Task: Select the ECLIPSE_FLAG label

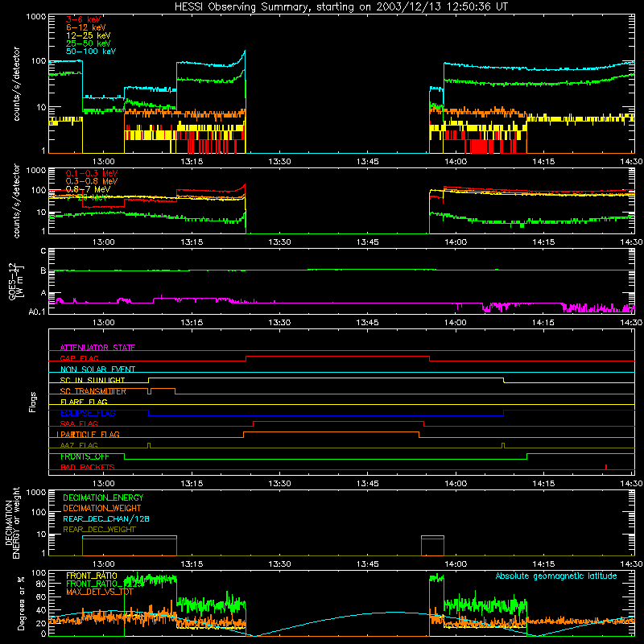Action: click(x=88, y=413)
